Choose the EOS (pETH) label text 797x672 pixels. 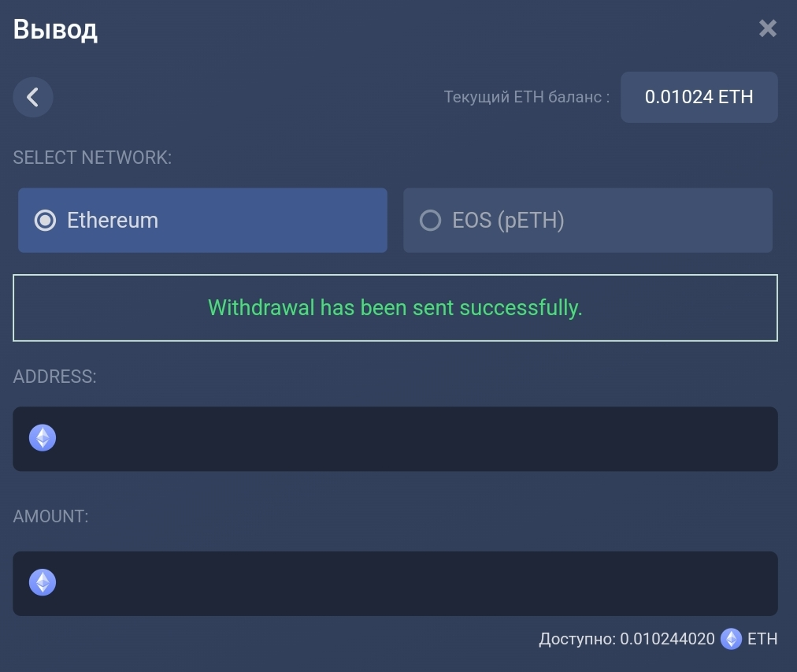point(508,221)
